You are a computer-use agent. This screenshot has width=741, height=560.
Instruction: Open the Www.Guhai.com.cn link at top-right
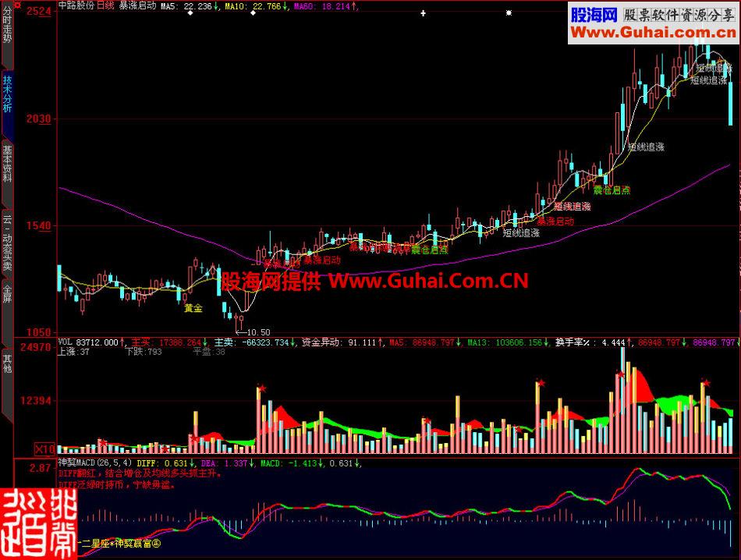(653, 32)
